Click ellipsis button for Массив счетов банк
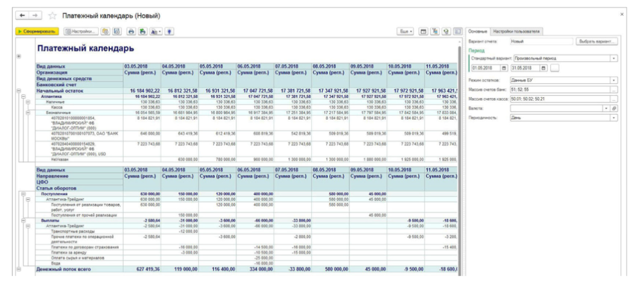The height and width of the screenshot is (296, 644). 614,89
